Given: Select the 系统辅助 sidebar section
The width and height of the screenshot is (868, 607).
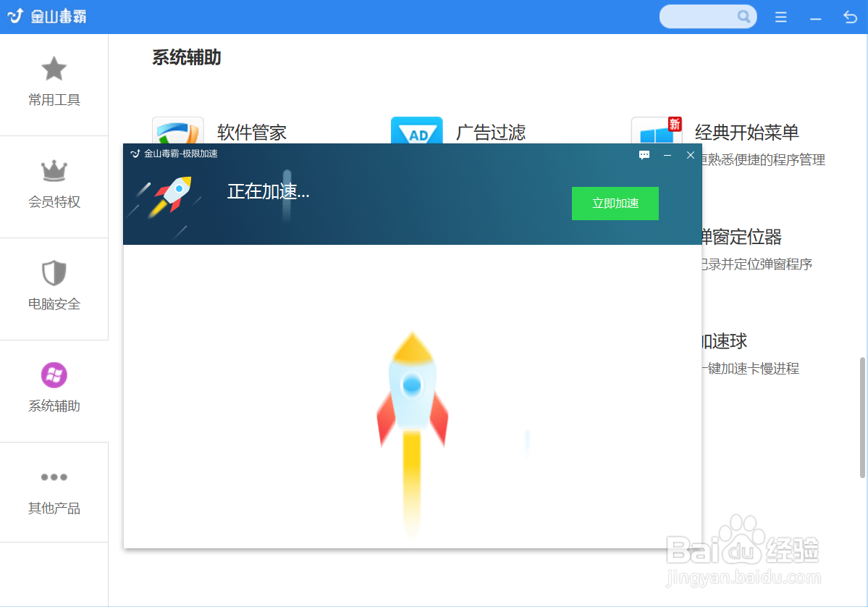Looking at the screenshot, I should tap(54, 391).
